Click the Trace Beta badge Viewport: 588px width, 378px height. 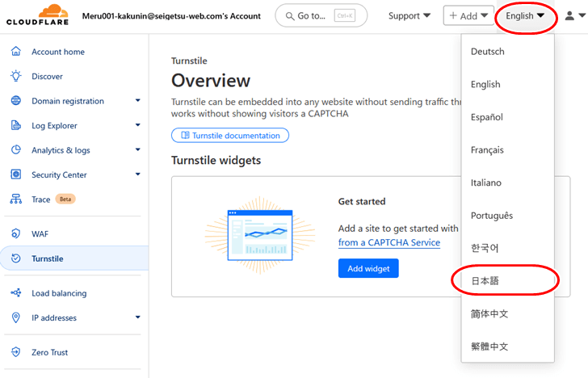click(65, 199)
